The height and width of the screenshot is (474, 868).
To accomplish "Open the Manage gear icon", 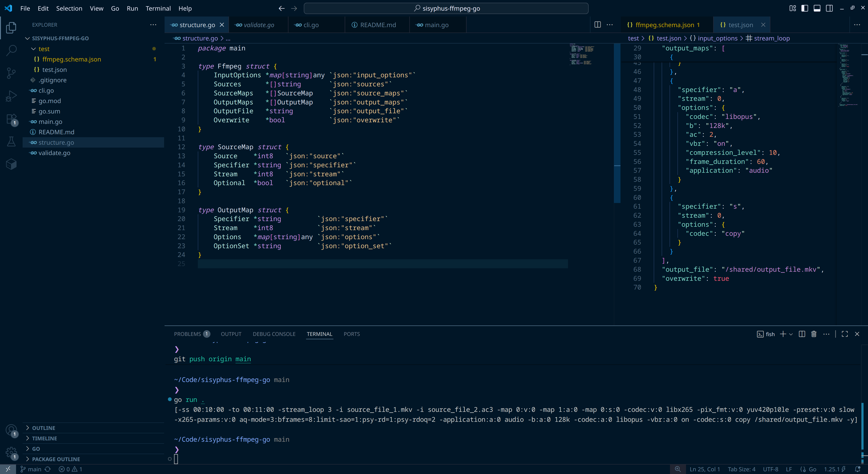I will click(11, 452).
